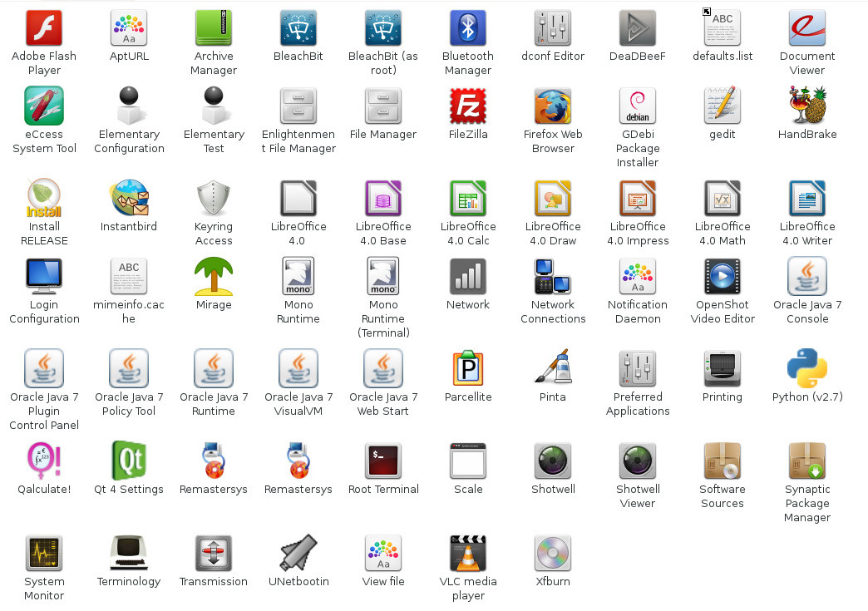The width and height of the screenshot is (868, 611).
Task: Open DeaDBeeF music player icon
Action: pyautogui.click(x=638, y=27)
